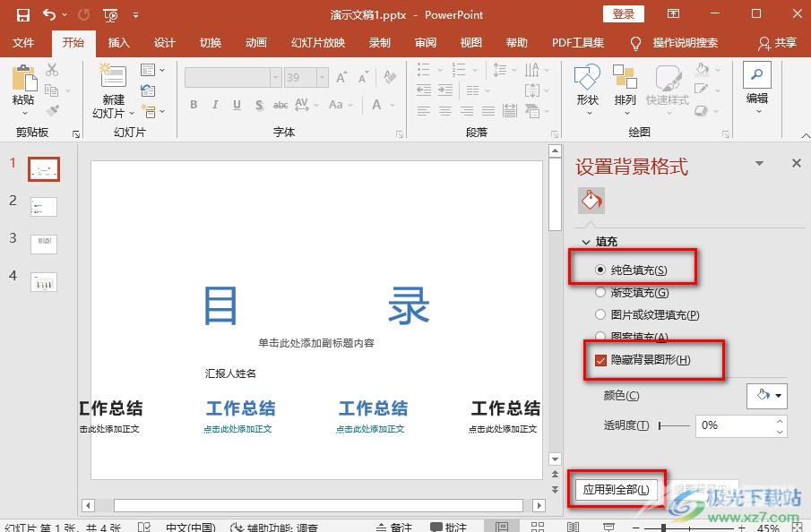
Task: Expand font color dropdown arrow
Action: (393, 105)
